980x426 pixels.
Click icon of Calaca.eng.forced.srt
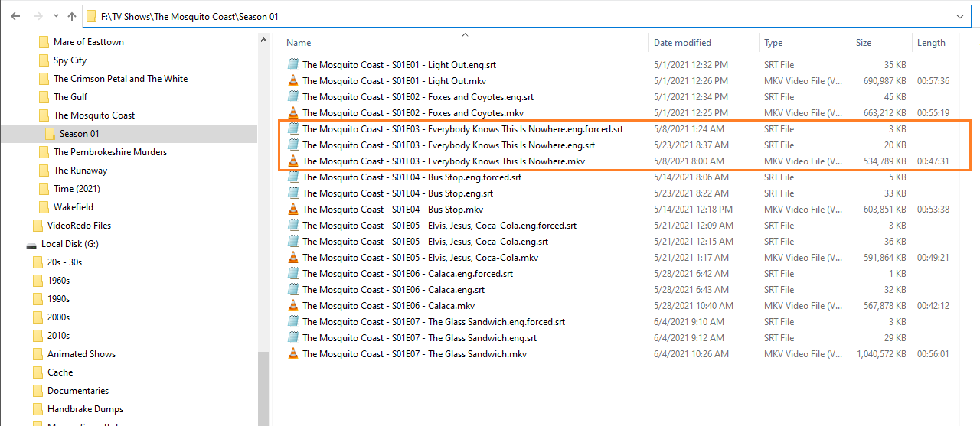pyautogui.click(x=292, y=274)
